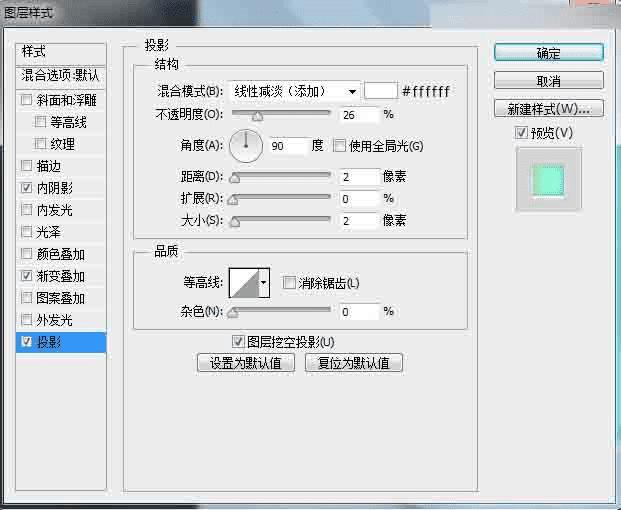Viewport: 621px width, 510px height.
Task: Click the angle dial control
Action: coord(246,146)
